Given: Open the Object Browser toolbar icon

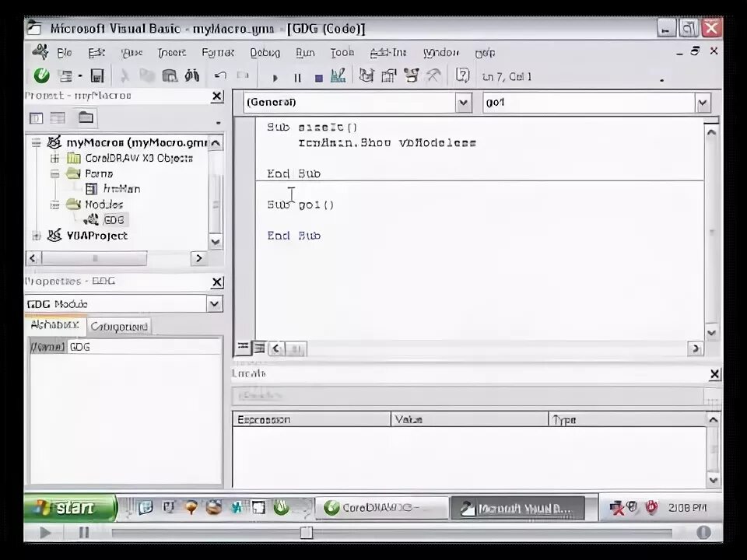Looking at the screenshot, I should (x=411, y=75).
